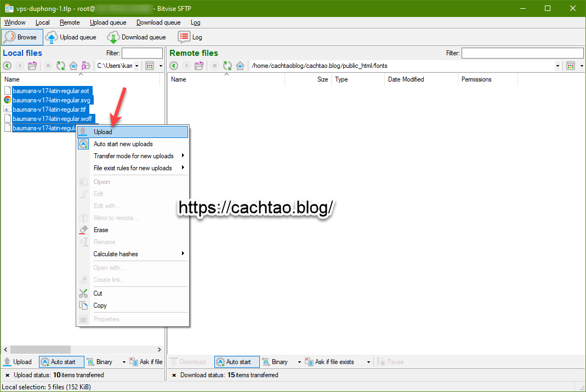This screenshot has height=392, width=586.
Task: Open the Window menu
Action: coord(15,22)
